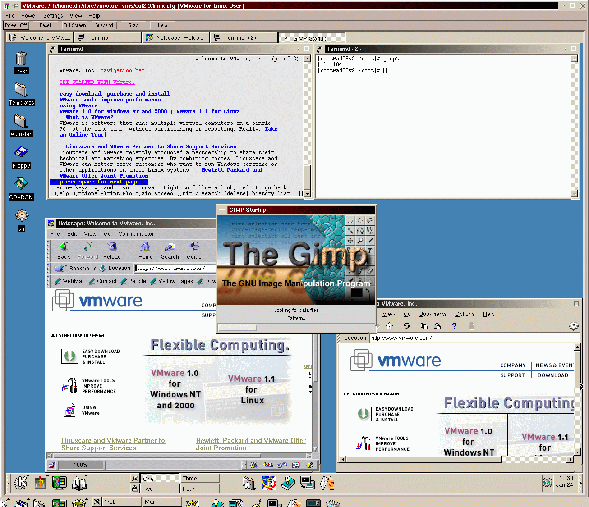Open the VMware Settings menu
This screenshot has height=507, width=589.
(53, 16)
